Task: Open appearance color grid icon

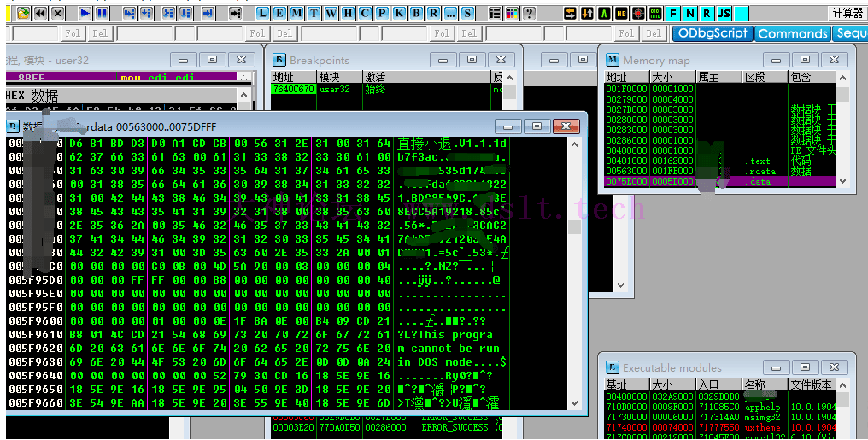Action: pos(513,13)
